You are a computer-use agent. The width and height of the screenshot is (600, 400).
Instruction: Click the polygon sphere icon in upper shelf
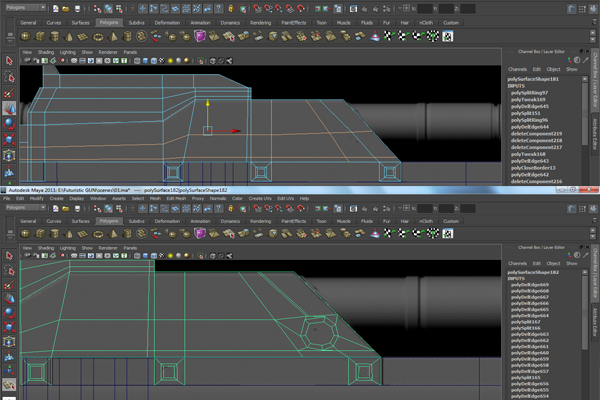coord(25,36)
